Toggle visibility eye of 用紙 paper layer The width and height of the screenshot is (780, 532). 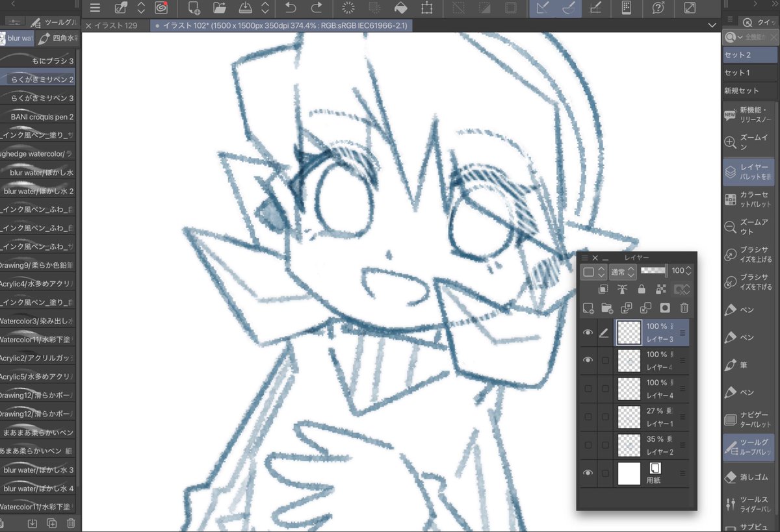pyautogui.click(x=588, y=473)
